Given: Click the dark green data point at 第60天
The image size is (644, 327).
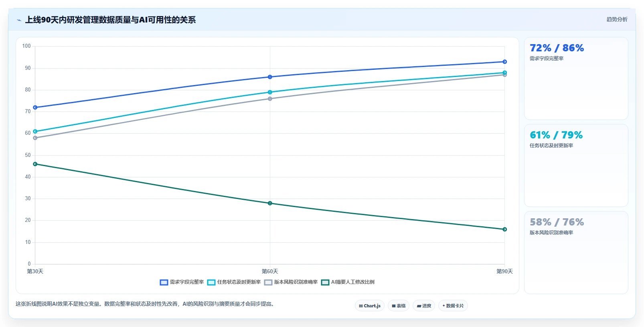Looking at the screenshot, I should (270, 203).
